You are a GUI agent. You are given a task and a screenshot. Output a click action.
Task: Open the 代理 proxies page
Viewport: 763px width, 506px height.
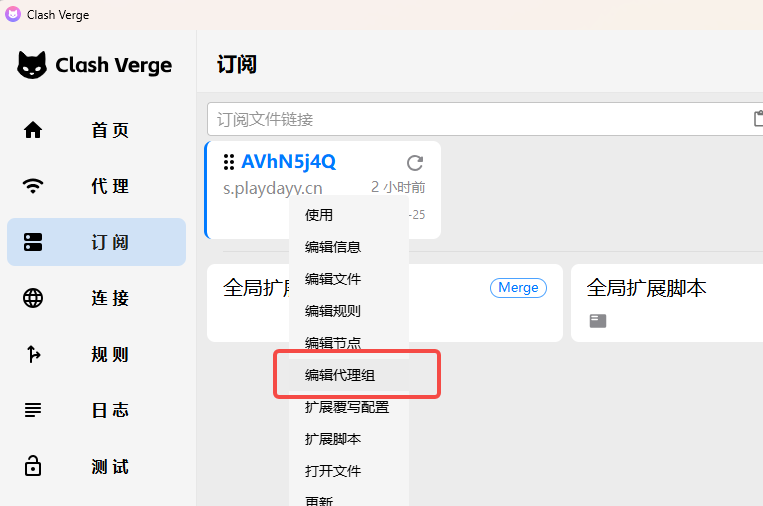[96, 186]
